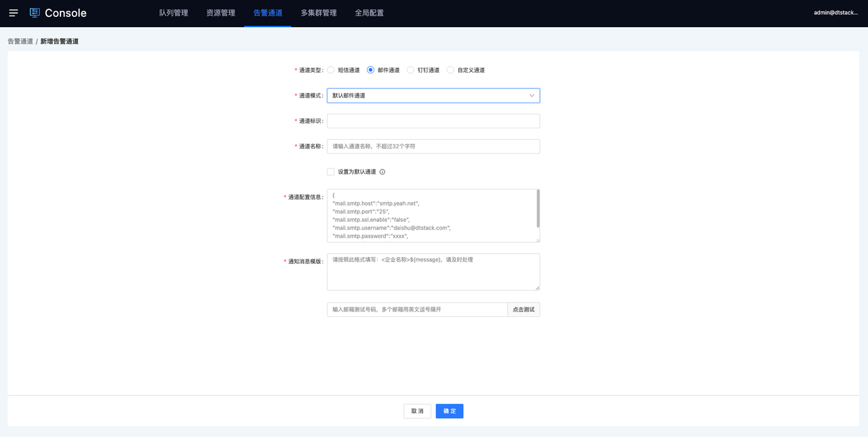Open the 多集群管理 tab
The height and width of the screenshot is (437, 868).
(319, 13)
